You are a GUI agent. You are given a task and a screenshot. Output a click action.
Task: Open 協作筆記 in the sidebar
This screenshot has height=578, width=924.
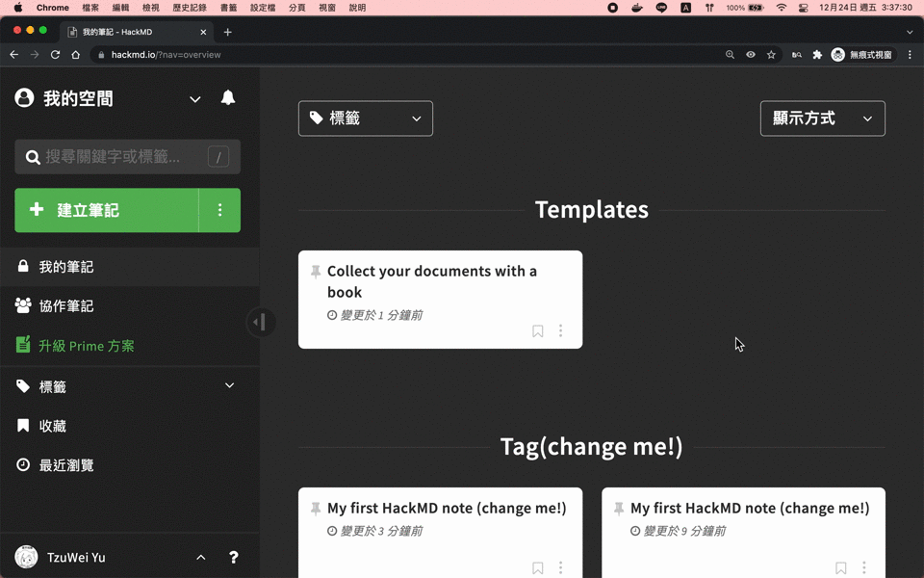tap(130, 306)
